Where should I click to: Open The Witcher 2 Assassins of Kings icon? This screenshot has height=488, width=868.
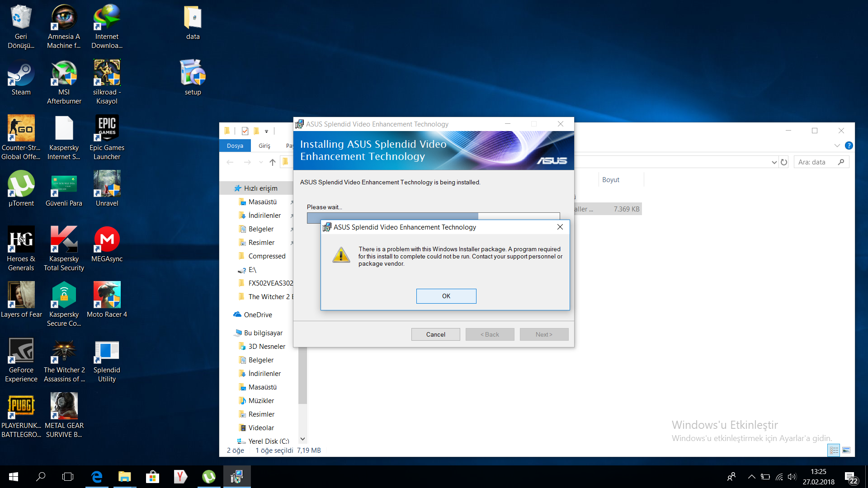(64, 360)
